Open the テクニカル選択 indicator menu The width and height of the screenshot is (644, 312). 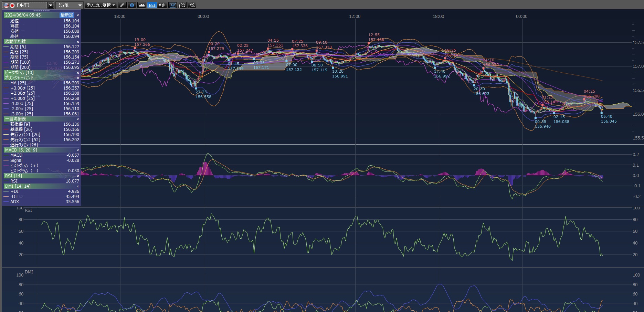tap(101, 5)
